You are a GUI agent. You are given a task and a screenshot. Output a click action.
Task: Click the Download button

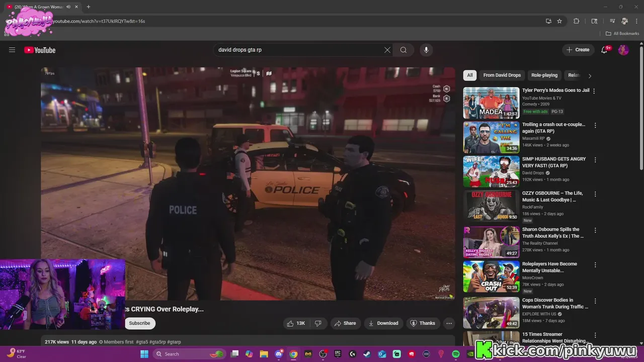click(383, 323)
